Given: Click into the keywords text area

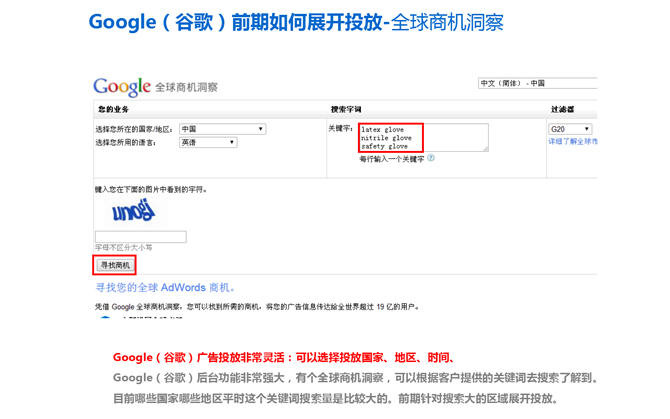Looking at the screenshot, I should tap(423, 138).
